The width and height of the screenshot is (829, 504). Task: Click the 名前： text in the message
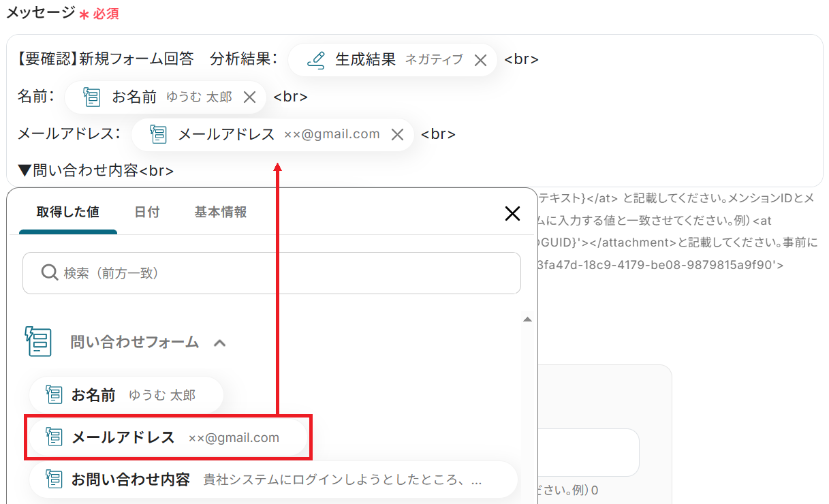click(36, 97)
